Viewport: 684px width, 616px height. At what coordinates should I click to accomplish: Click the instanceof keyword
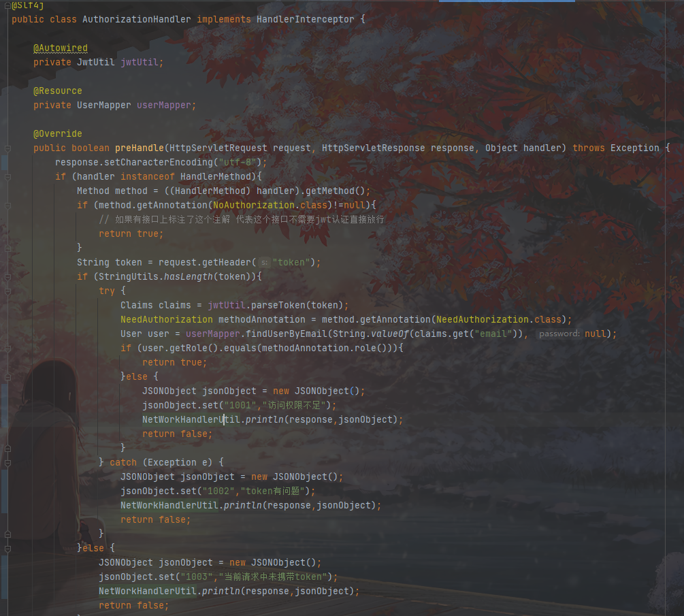point(148,177)
